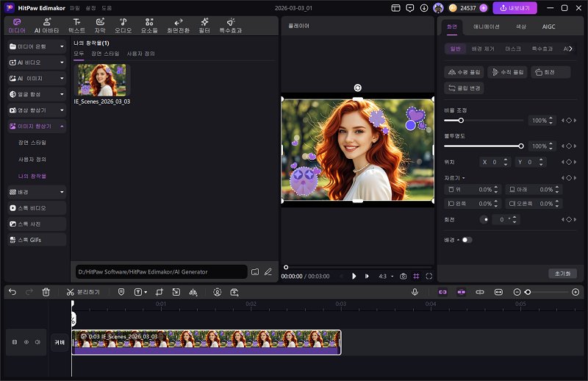Open the 오디오 audio section
Screen dimensions: 588x381
click(123, 26)
